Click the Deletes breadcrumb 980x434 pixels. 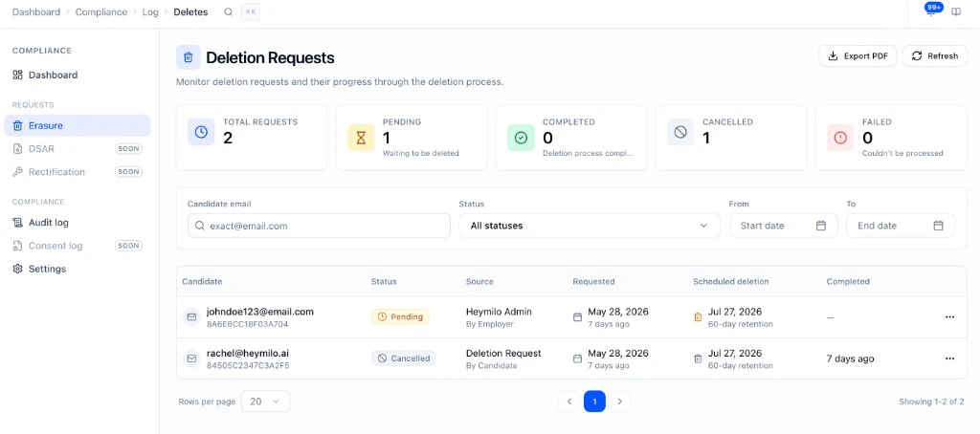[190, 11]
